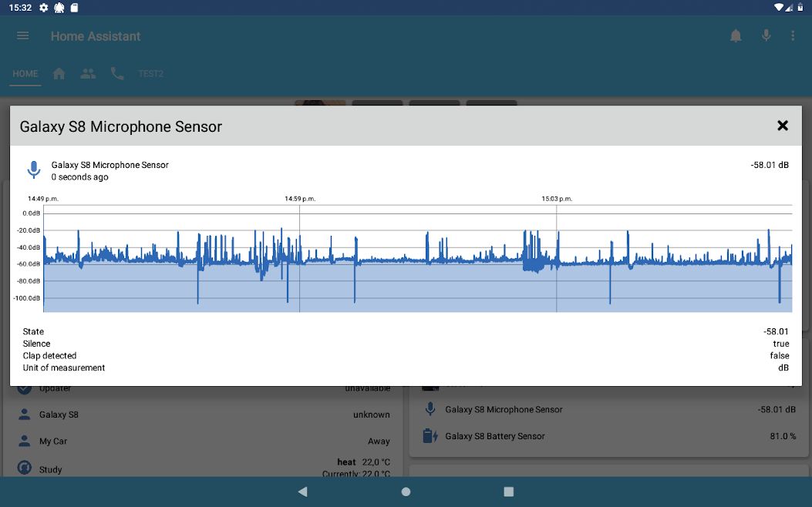
Task: Click the Home Assistant app title
Action: [96, 36]
